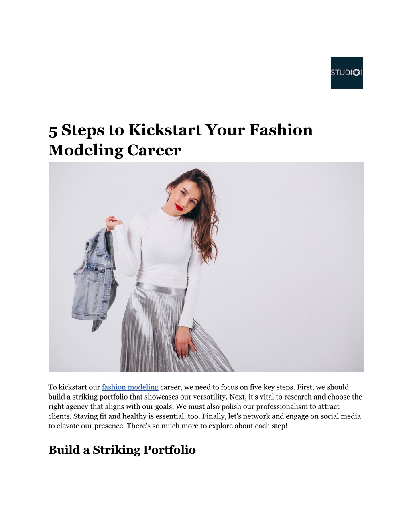This screenshot has height=532, width=411.
Task: Click the "Modeling Career" title line
Action: pyautogui.click(x=115, y=150)
